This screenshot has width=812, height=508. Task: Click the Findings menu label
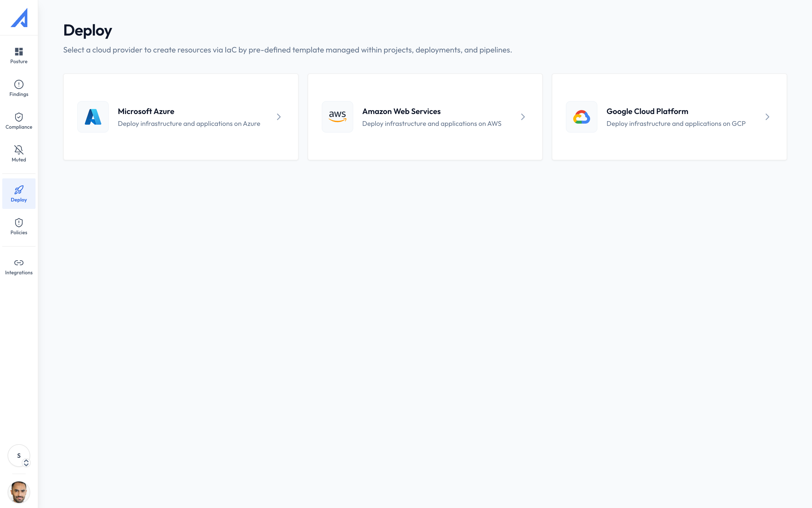(x=19, y=95)
